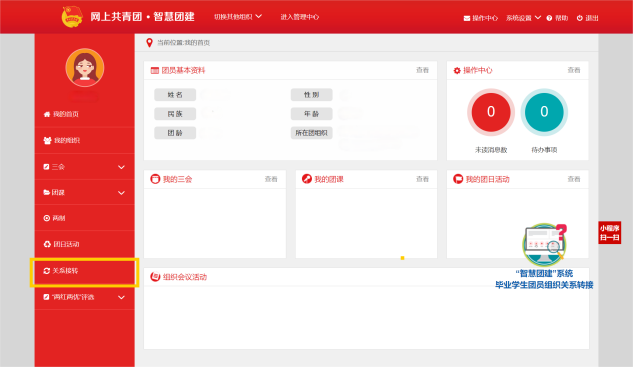Open the user avatar portrait
633x367 pixels.
point(85,67)
